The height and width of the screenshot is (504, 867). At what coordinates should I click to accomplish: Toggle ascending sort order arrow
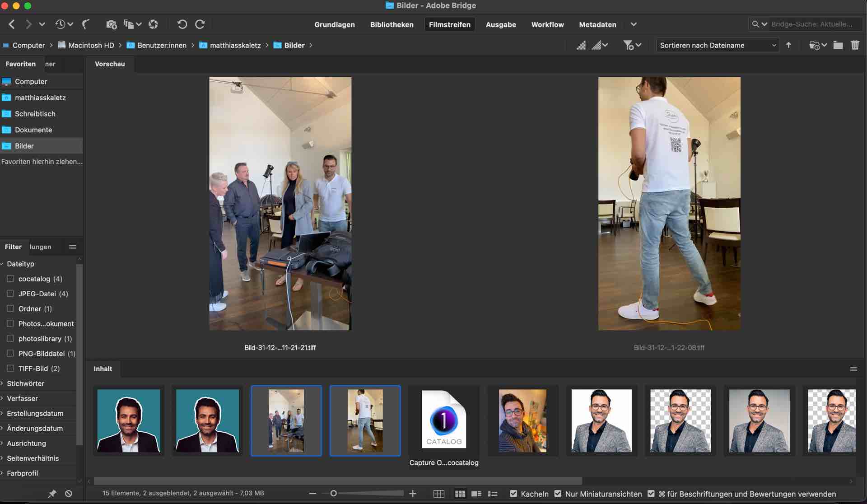[x=788, y=45]
